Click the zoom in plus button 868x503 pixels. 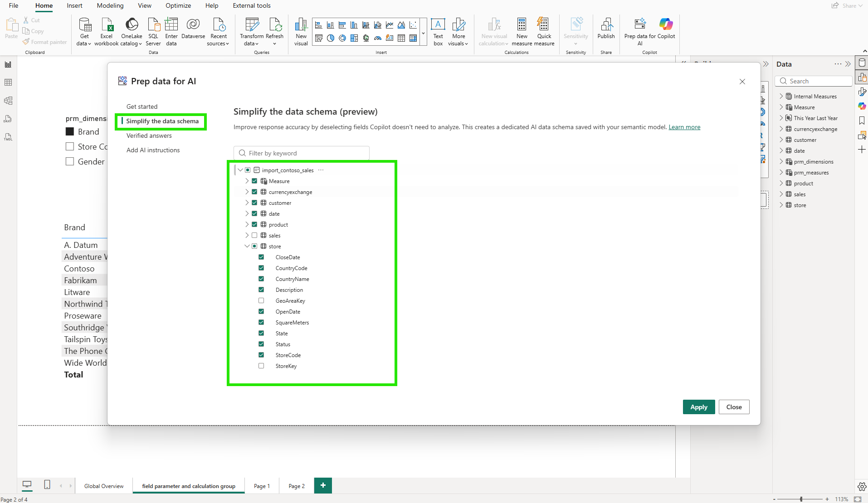coord(827,499)
